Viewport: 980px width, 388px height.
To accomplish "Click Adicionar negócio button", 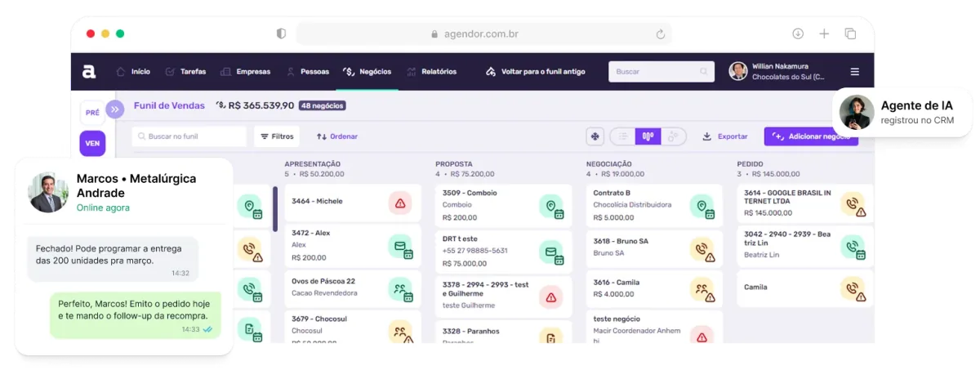I will click(x=811, y=136).
